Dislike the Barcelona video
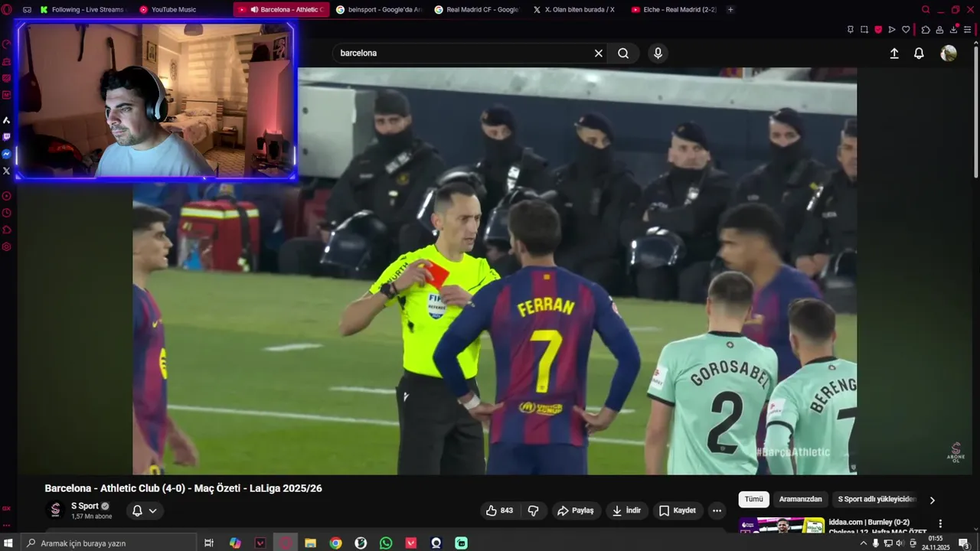The width and height of the screenshot is (980, 551). click(x=534, y=510)
